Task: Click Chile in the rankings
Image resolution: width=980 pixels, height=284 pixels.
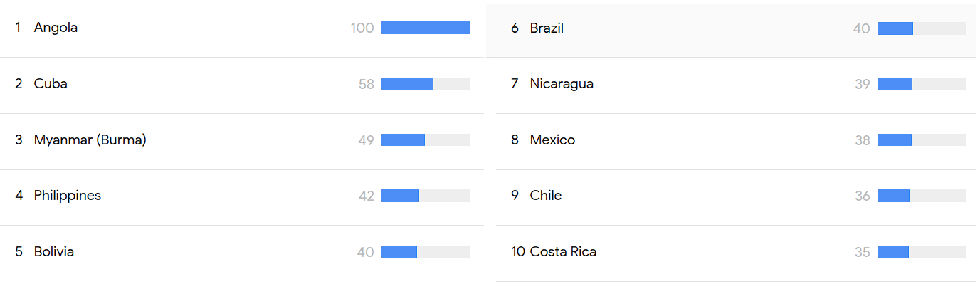Action: [x=736, y=196]
